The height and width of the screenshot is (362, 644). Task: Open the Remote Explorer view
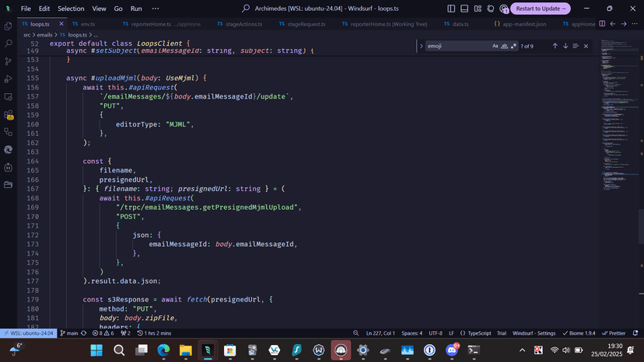9,96
